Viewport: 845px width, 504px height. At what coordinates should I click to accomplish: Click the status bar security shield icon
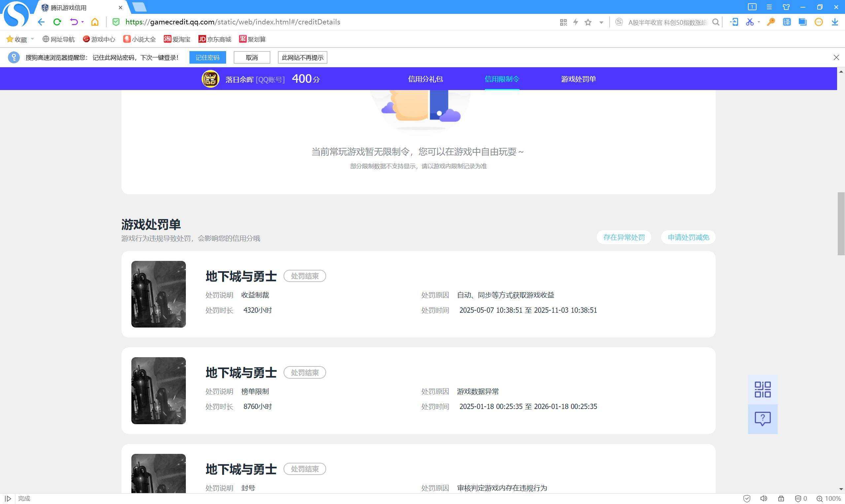pos(747,499)
